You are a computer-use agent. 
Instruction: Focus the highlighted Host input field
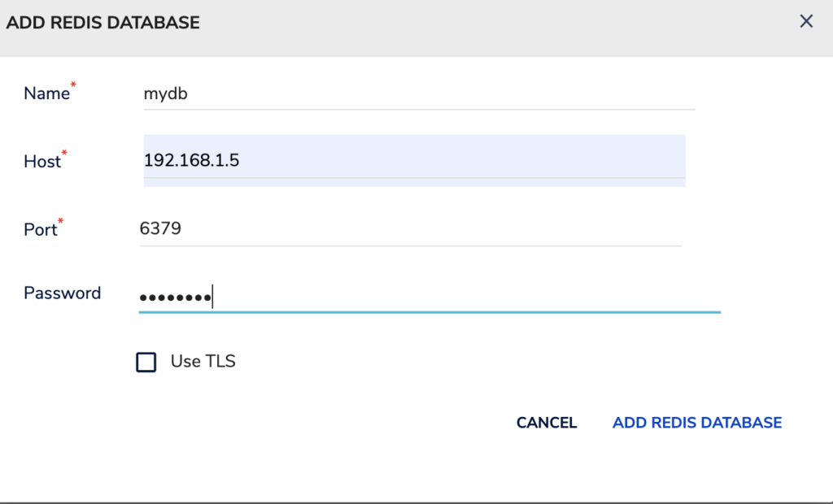pyautogui.click(x=414, y=160)
